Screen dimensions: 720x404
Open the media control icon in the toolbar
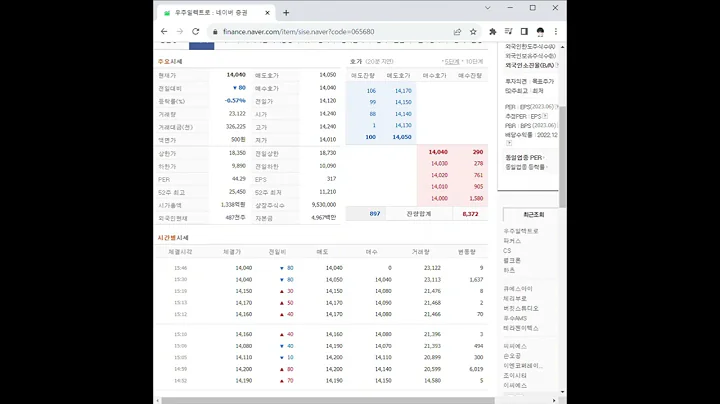[x=508, y=32]
